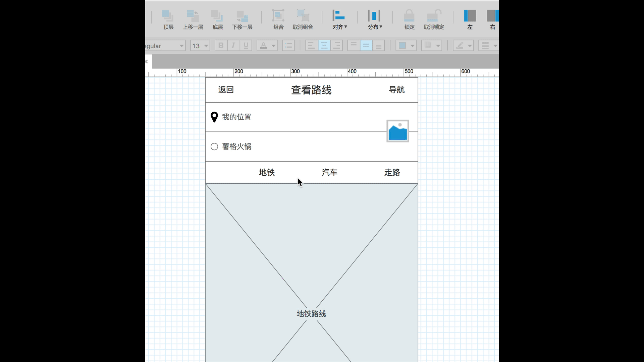Click the 导航 label
Screen dimensions: 644x362
(396, 90)
